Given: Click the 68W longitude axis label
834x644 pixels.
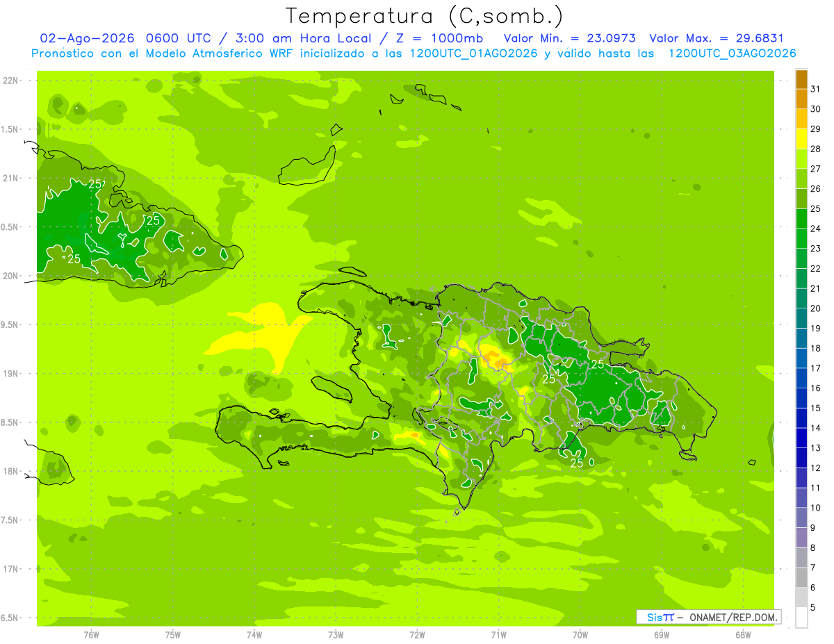Looking at the screenshot, I should point(743,634).
